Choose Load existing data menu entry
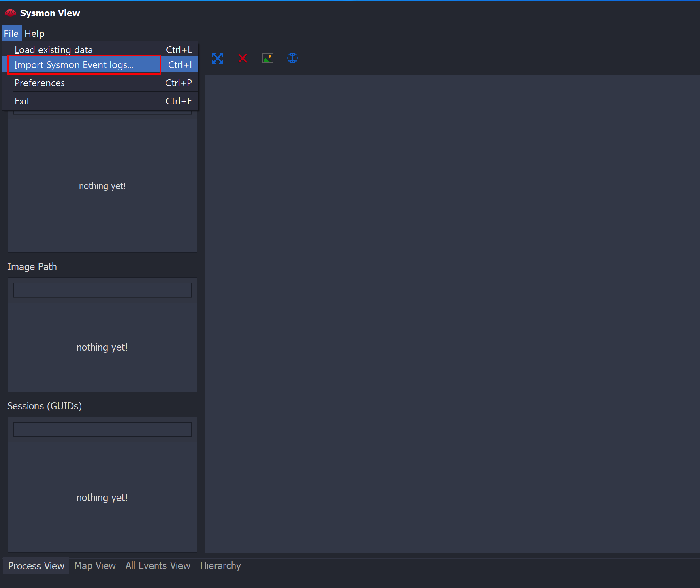 [100, 49]
